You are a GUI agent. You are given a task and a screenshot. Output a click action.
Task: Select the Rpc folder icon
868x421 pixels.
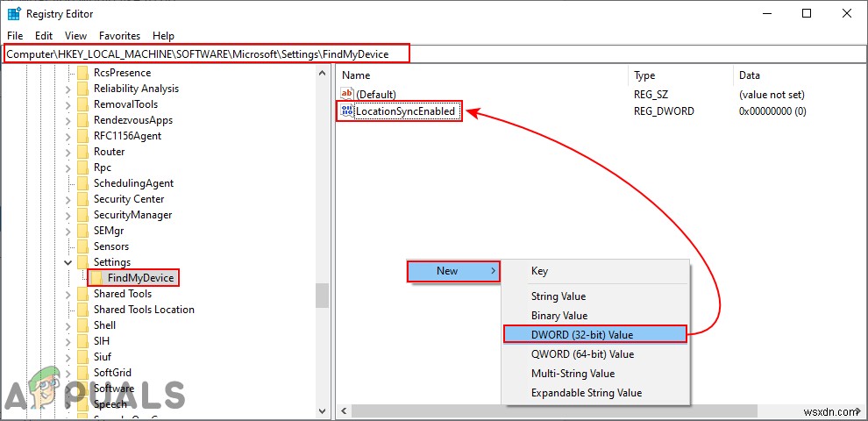[83, 168]
